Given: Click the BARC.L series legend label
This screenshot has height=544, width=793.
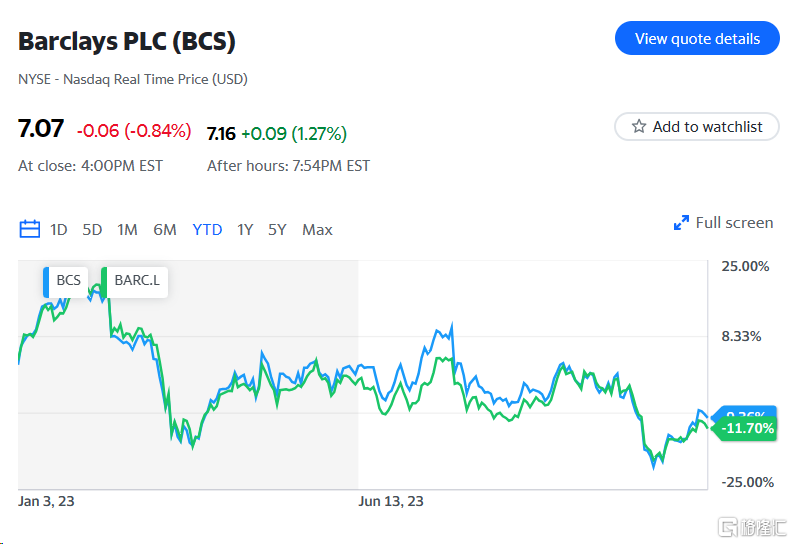Looking at the screenshot, I should point(137,281).
